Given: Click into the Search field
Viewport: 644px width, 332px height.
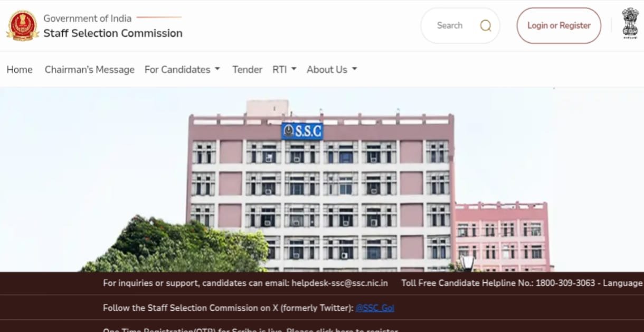Looking at the screenshot, I should [460, 25].
